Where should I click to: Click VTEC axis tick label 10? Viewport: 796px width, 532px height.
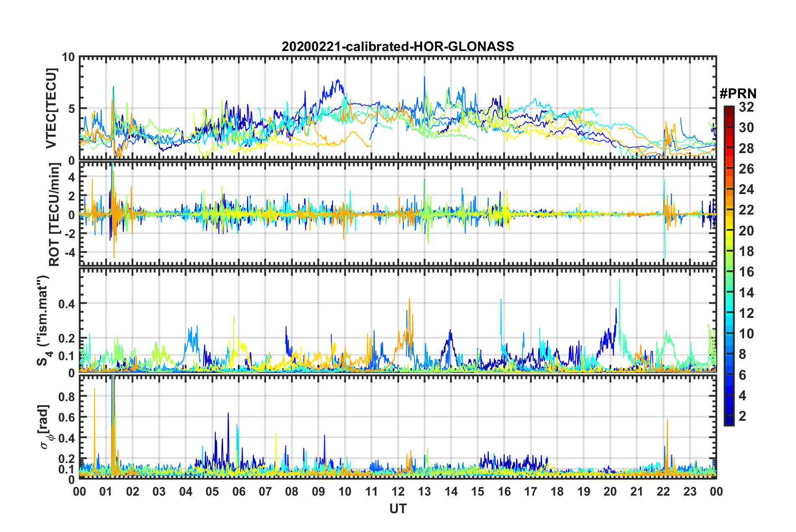[68, 57]
